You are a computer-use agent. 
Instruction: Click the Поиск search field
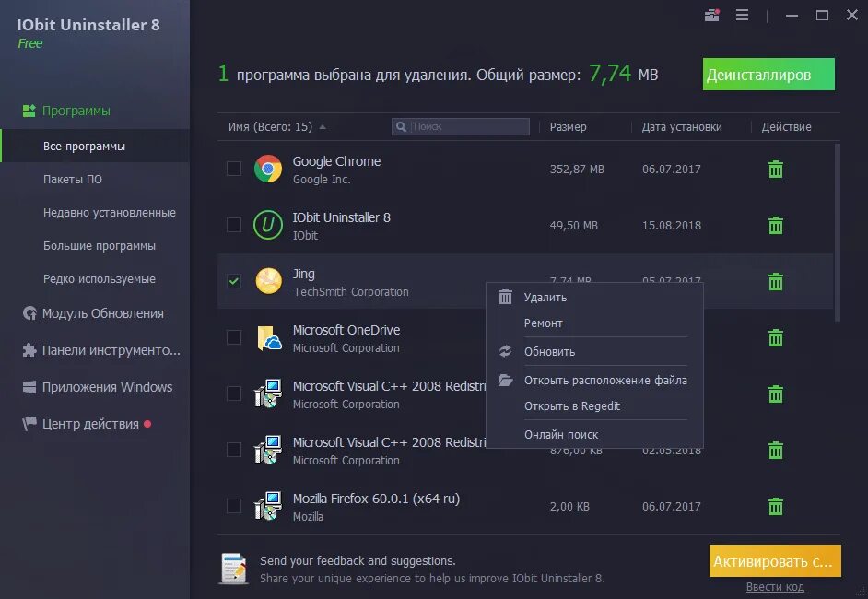point(461,127)
